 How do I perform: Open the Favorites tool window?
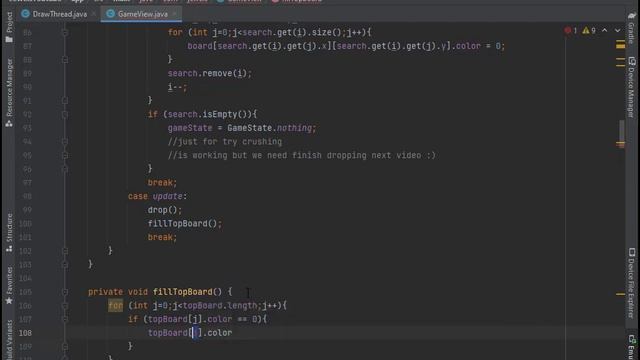click(9, 285)
